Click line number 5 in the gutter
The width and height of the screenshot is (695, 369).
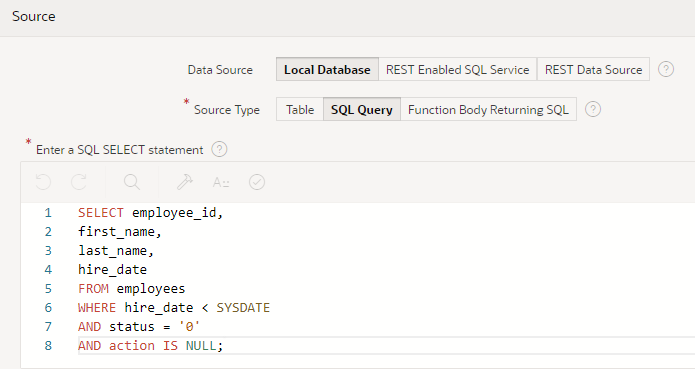tap(48, 289)
